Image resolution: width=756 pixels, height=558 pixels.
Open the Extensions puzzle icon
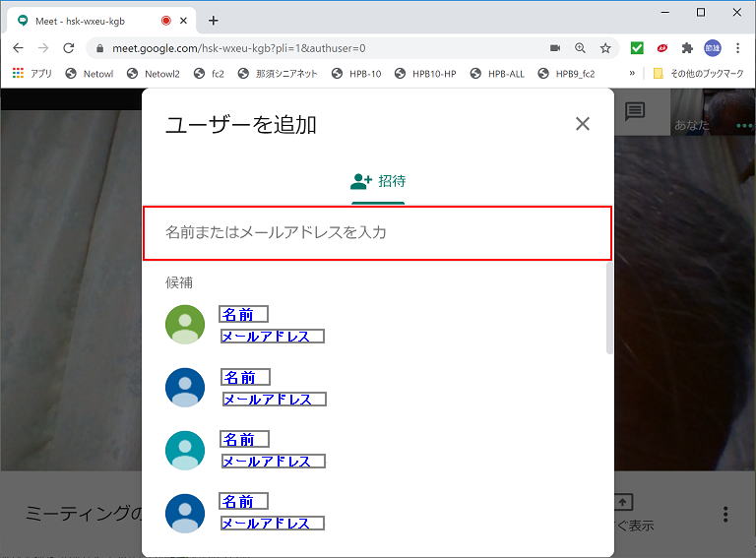click(687, 47)
